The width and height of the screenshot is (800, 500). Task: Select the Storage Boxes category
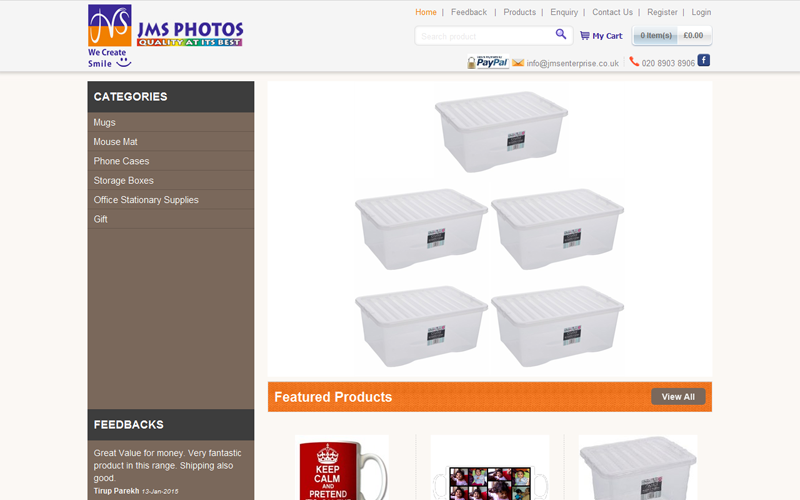coord(171,181)
